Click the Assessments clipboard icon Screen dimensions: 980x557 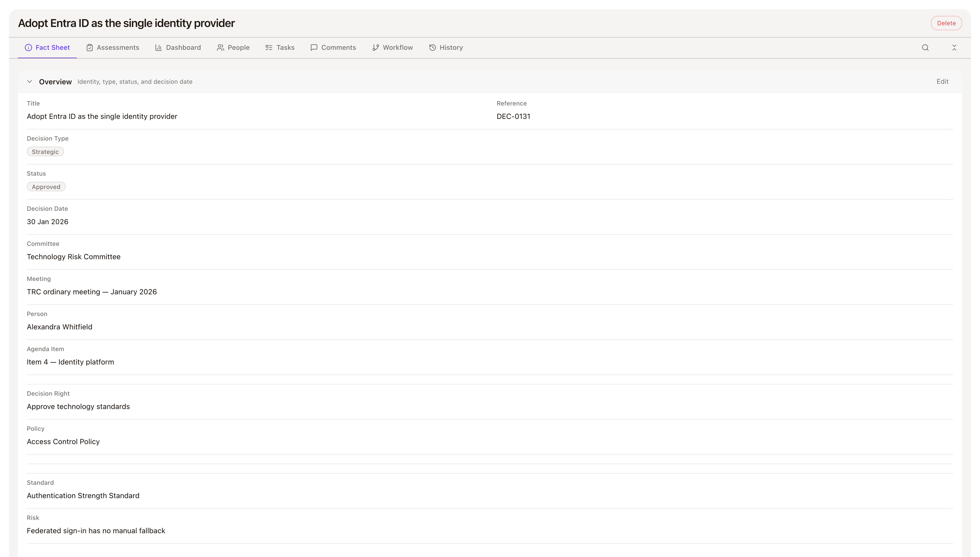click(89, 47)
